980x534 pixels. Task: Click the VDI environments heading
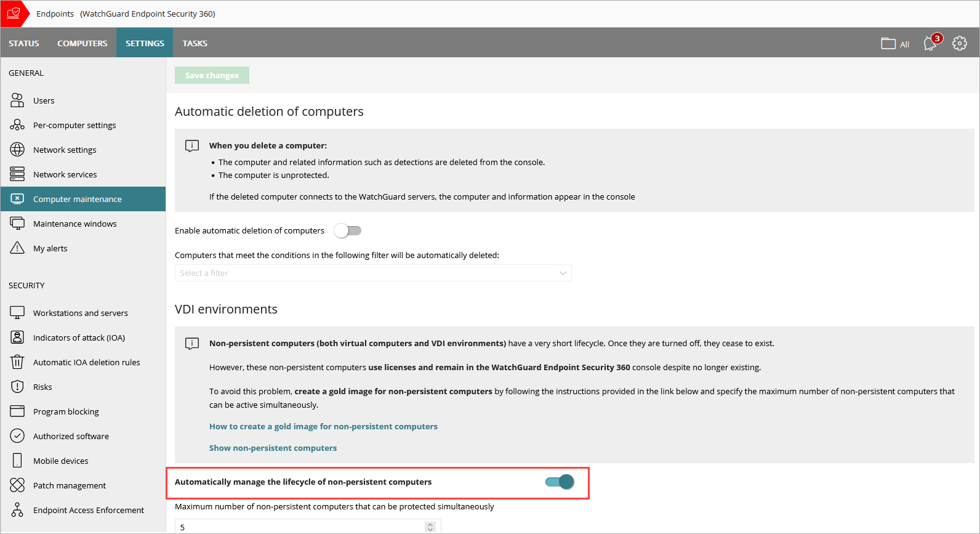(226, 309)
